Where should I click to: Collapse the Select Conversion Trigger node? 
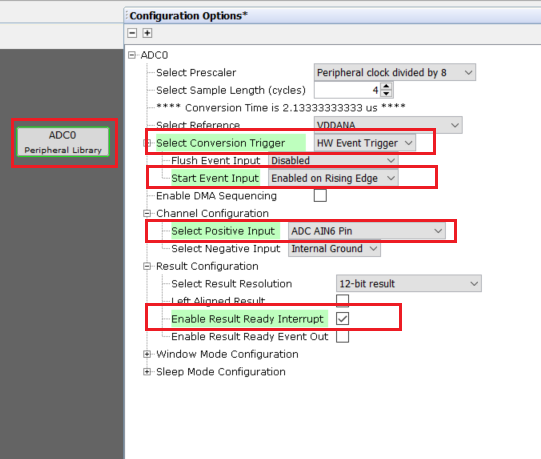tap(147, 143)
